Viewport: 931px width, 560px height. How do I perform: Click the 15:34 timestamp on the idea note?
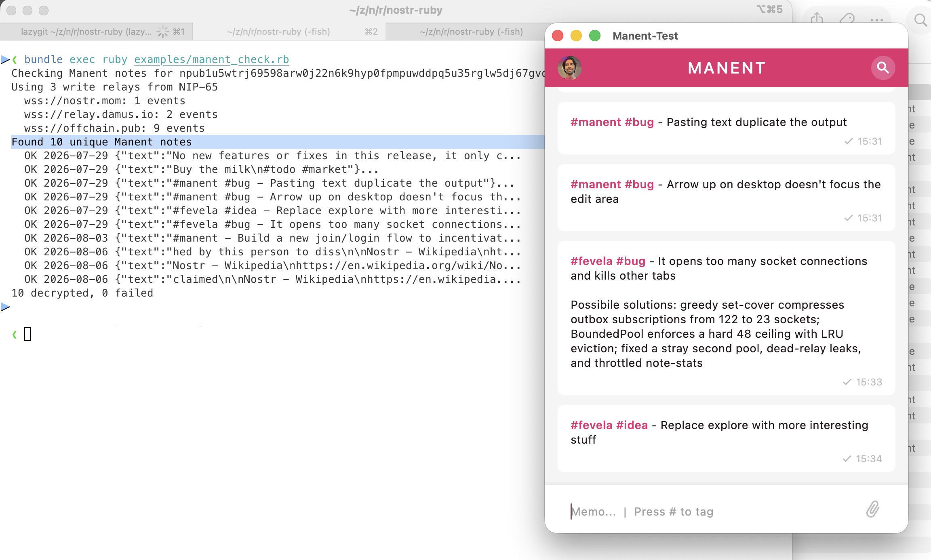click(869, 459)
